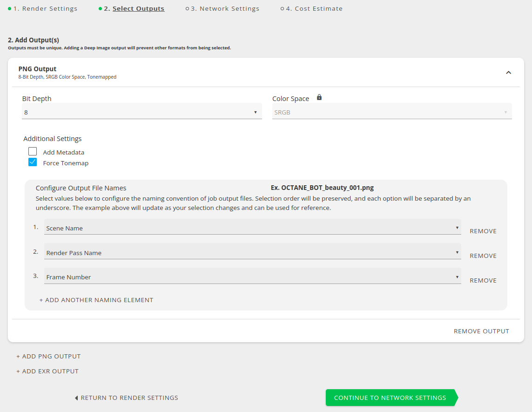
Task: Go to step 1. Render Settings
Action: [x=43, y=8]
